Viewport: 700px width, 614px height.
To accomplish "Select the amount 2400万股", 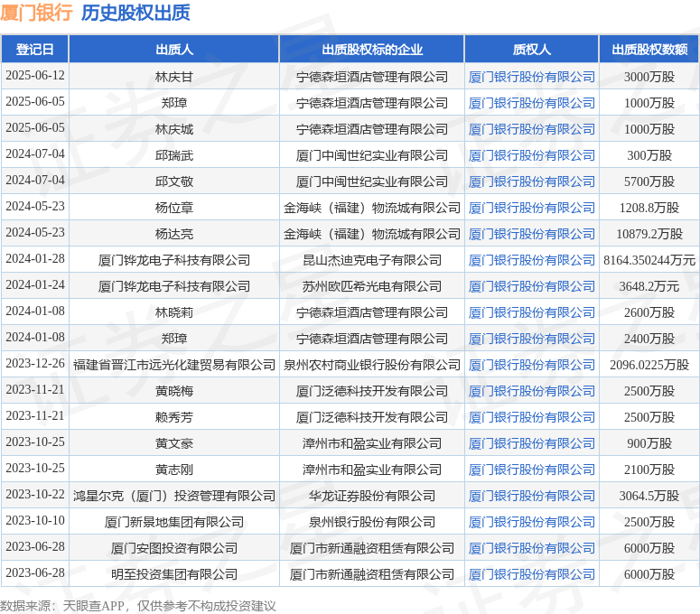I will [x=649, y=339].
